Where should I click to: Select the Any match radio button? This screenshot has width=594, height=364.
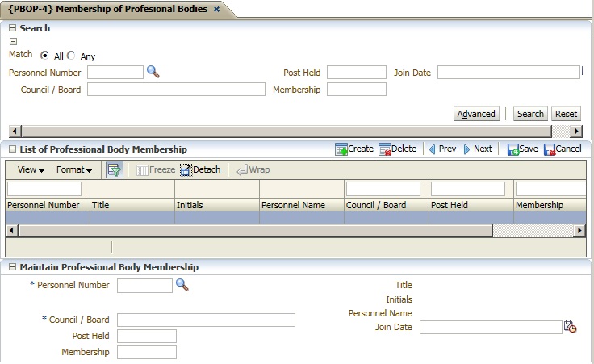[71, 56]
